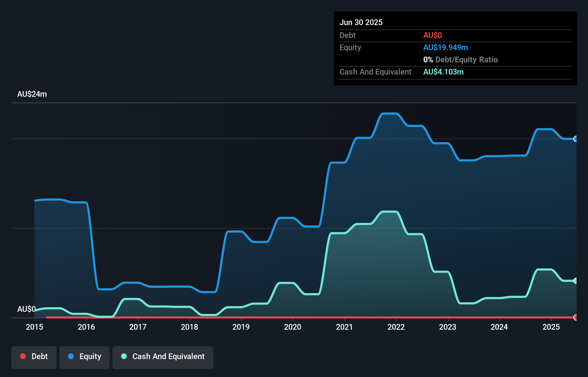The image size is (588, 377).
Task: Click the AU$24m axis label
Action: pyautogui.click(x=32, y=94)
